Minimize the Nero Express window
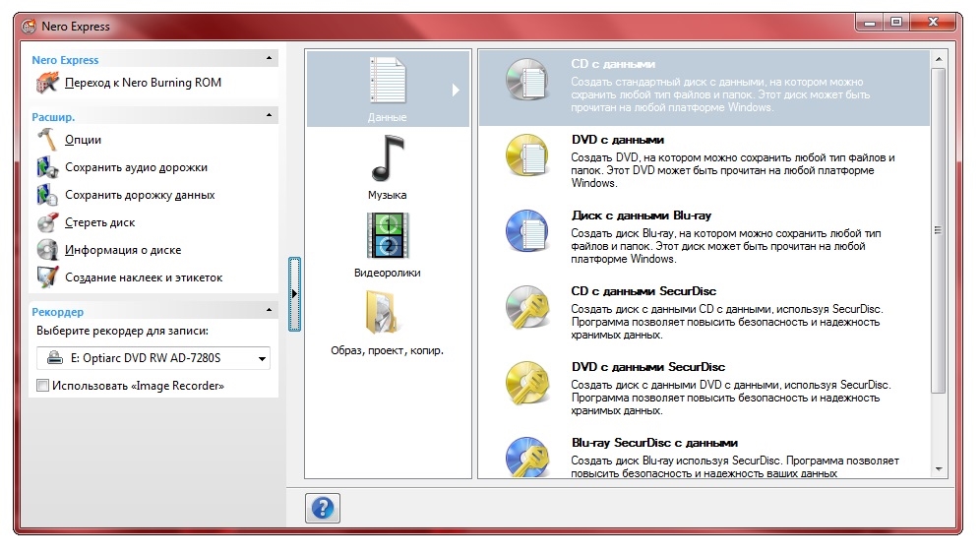 coord(870,23)
